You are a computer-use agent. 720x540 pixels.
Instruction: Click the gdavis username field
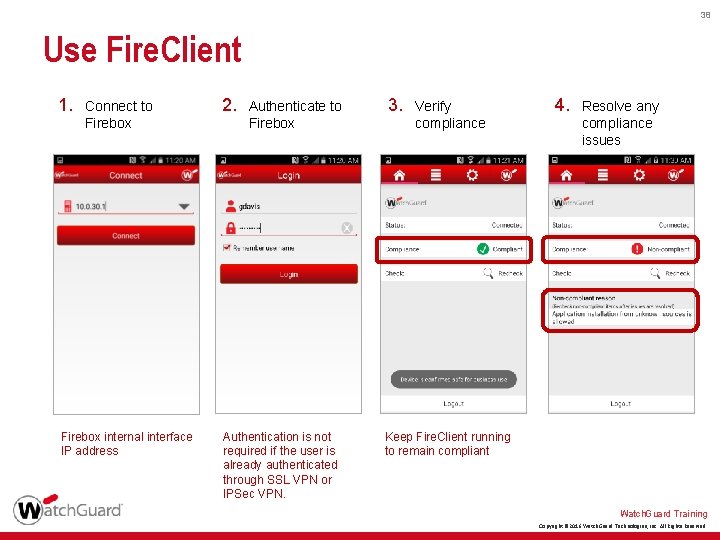tap(288, 206)
